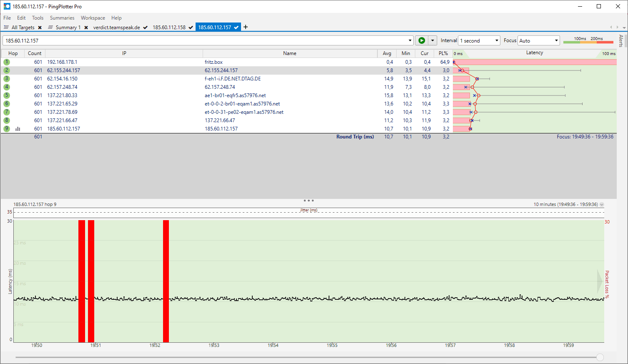This screenshot has height=364, width=628.
Task: Click ae1-br01-eqfr5.as57976.net hop name
Action: point(235,95)
